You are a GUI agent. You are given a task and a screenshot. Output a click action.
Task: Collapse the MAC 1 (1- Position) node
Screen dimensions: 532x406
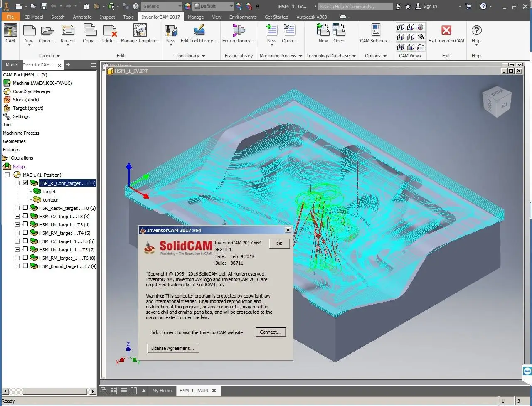tap(7, 175)
